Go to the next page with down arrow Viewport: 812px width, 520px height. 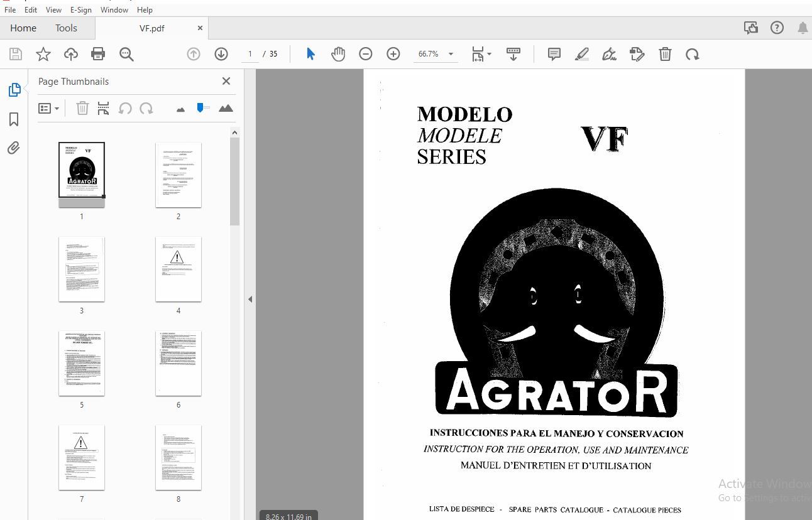click(x=221, y=54)
